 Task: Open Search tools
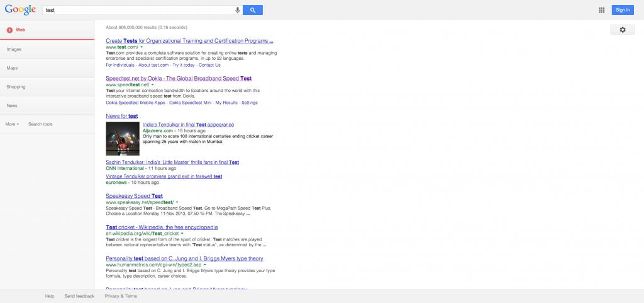pos(40,124)
